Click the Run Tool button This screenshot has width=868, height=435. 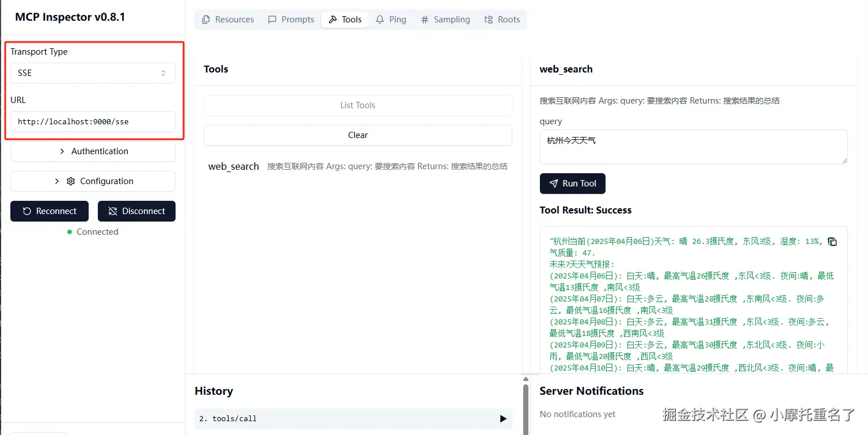coord(573,184)
